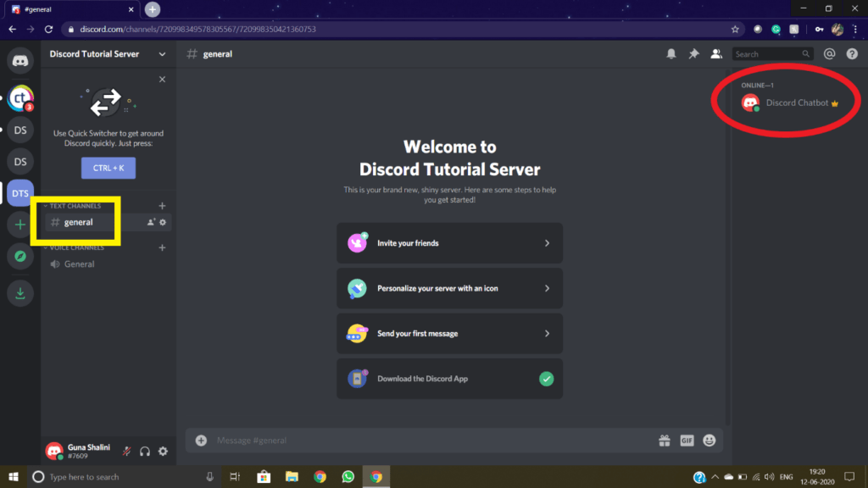Image resolution: width=868 pixels, height=488 pixels.
Task: Open mentions inbox @ icon
Action: [829, 54]
